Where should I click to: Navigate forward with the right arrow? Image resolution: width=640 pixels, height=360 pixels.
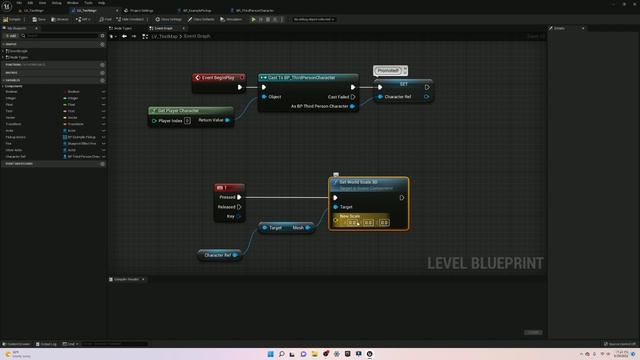click(x=134, y=36)
